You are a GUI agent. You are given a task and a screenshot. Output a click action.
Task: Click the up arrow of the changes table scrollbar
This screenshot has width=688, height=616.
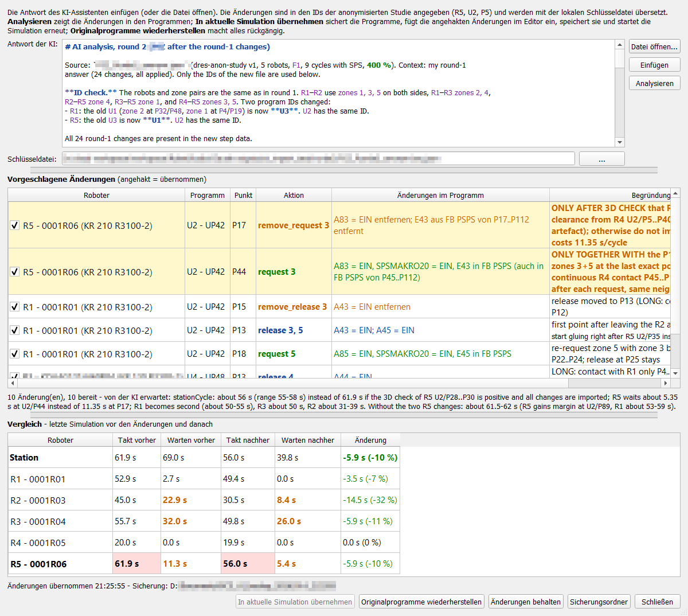click(675, 193)
